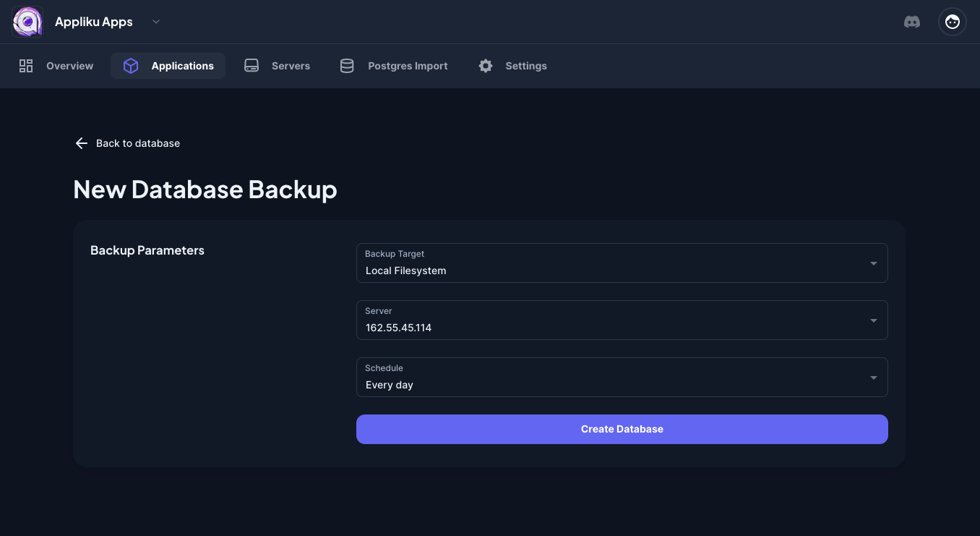
Task: Open the Settings menu item
Action: click(526, 66)
